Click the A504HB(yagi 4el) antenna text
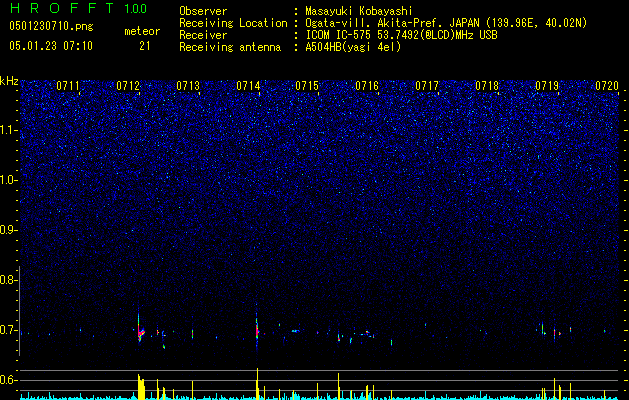The image size is (629, 400). pos(353,47)
